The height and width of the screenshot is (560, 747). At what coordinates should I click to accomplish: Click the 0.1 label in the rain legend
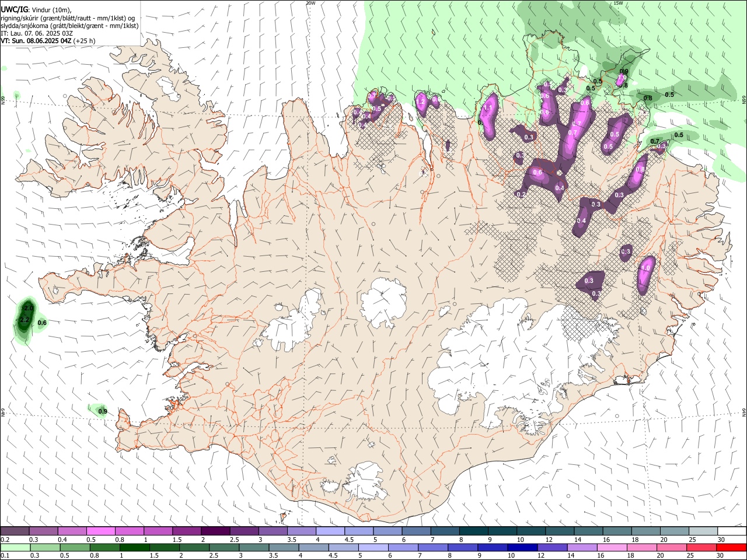click(5, 555)
